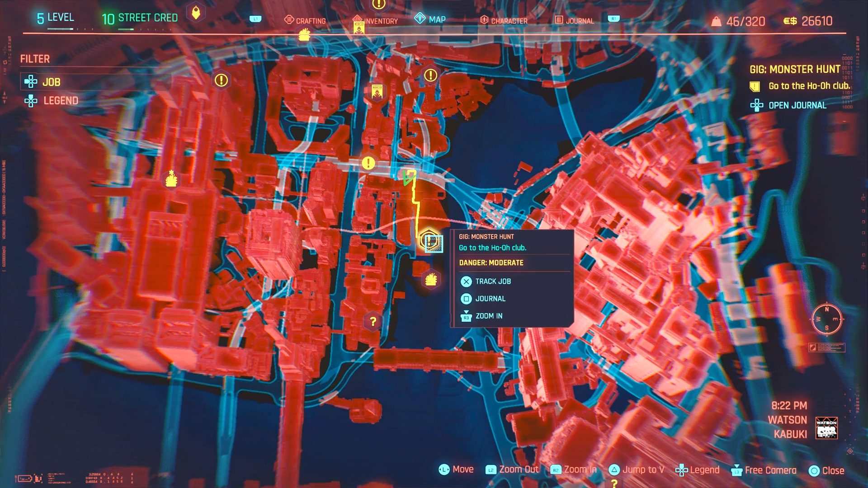Click the square button icon for Journal
Viewport: 868px width, 488px height.
point(466,299)
